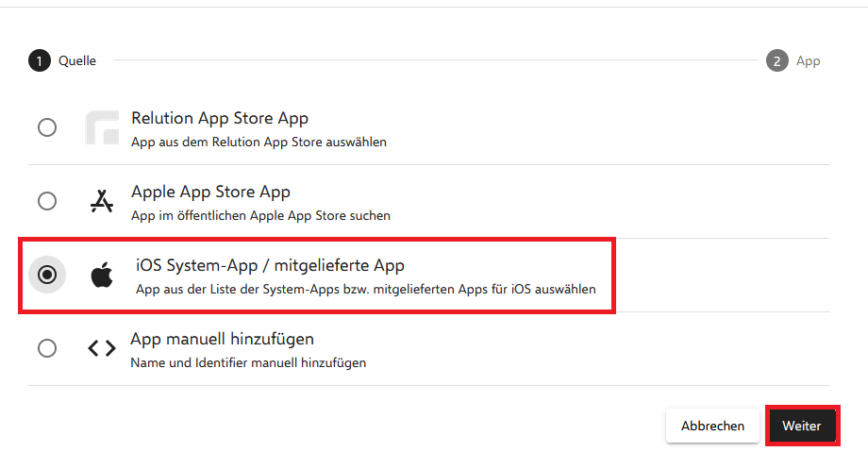
Task: Click the Relution App Store logo icon
Action: pos(101,127)
